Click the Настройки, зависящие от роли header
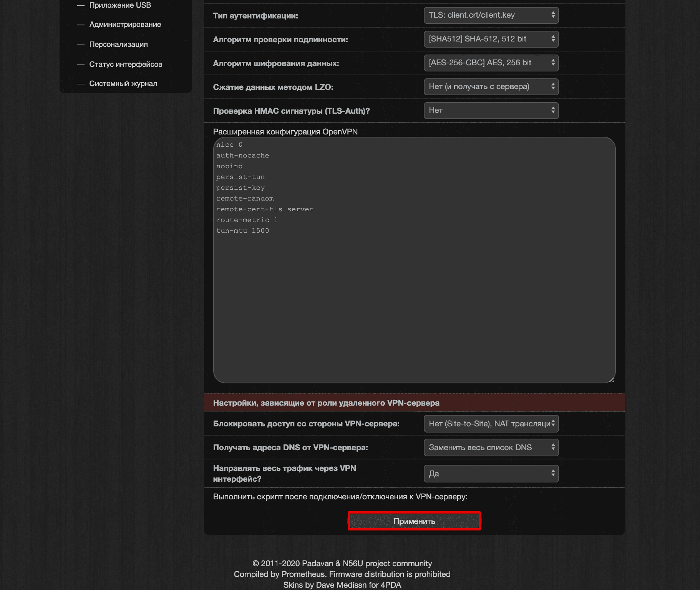This screenshot has height=590, width=700. 326,403
